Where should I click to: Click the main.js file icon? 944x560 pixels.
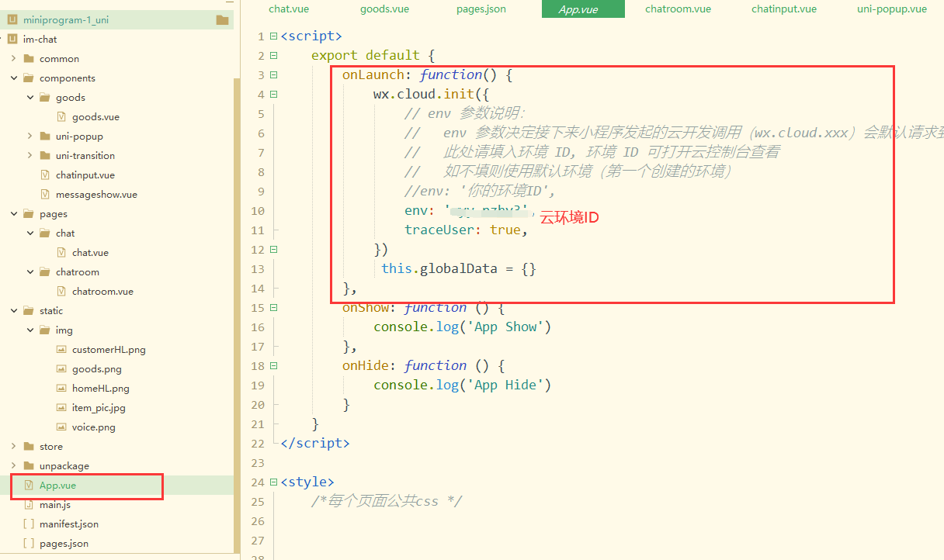(29, 504)
